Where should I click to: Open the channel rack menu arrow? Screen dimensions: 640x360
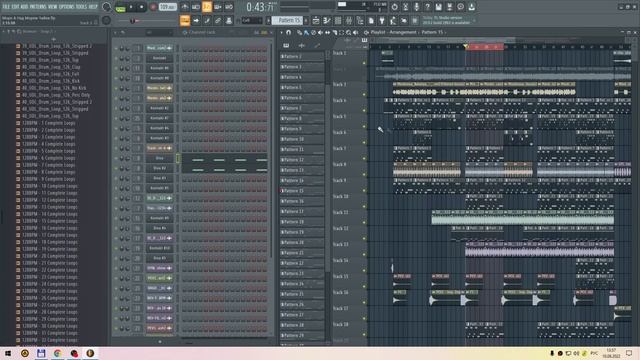point(115,32)
